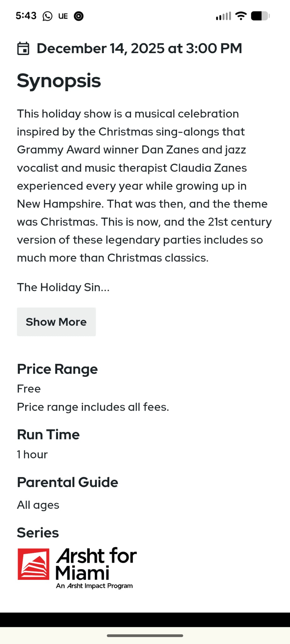
Task: Tap the Synopsis heading
Action: click(x=59, y=81)
